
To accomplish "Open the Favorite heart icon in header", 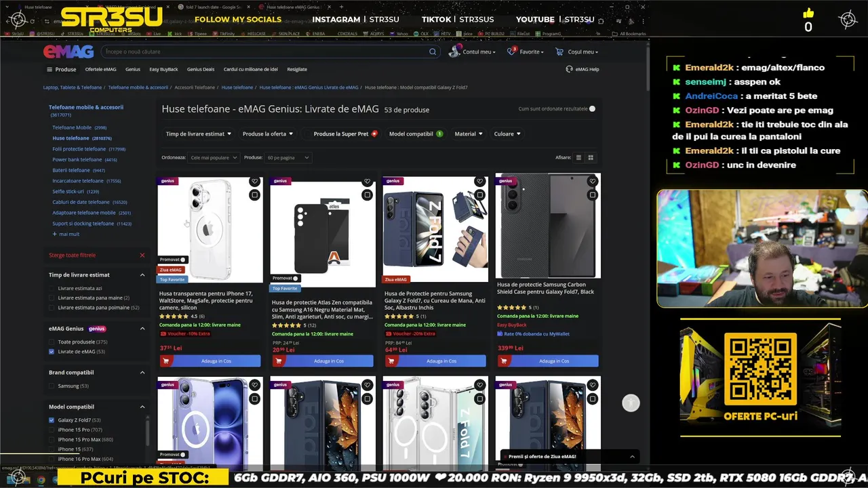I will pos(511,52).
